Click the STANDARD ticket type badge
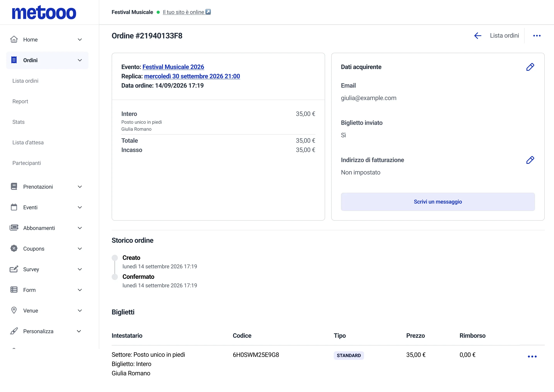This screenshot has height=392, width=554. 349,355
